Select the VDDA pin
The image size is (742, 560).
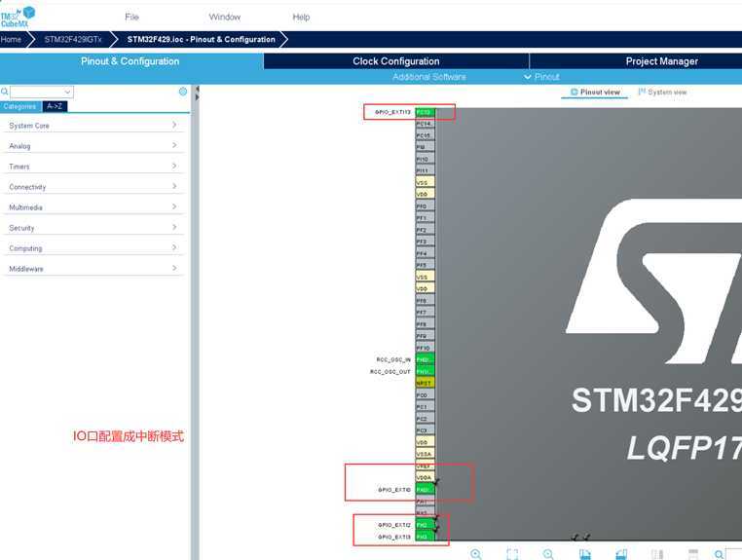425,477
